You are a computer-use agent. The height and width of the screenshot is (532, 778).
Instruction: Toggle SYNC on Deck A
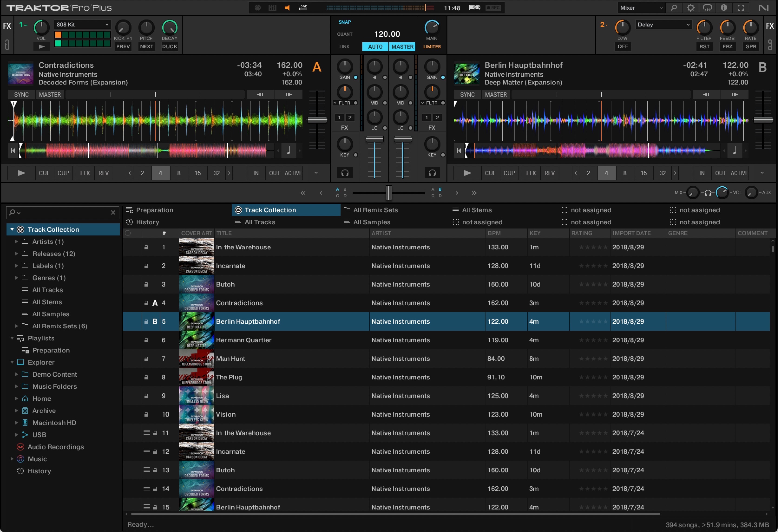(21, 95)
